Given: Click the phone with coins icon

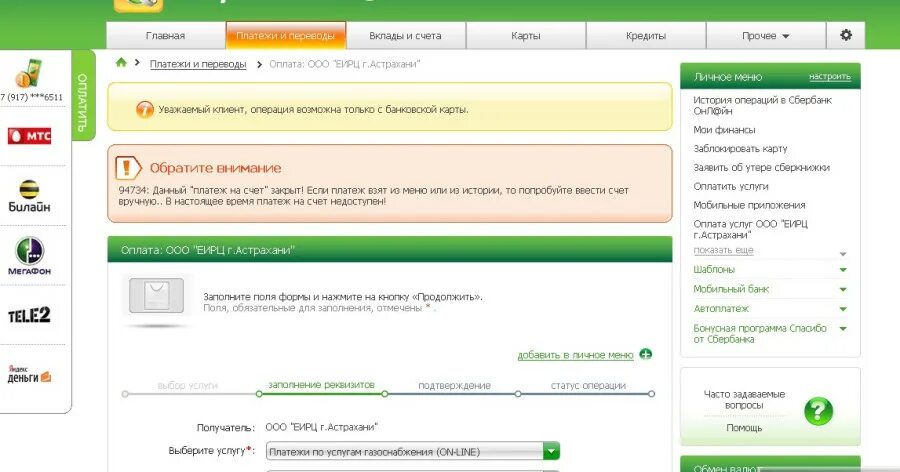Looking at the screenshot, I should [29, 73].
